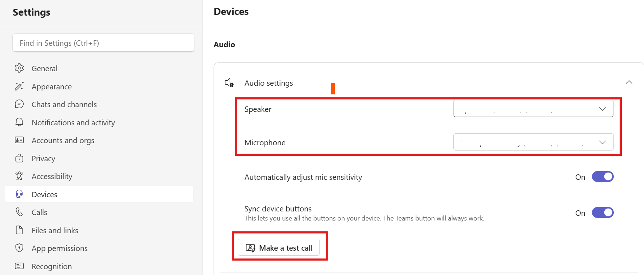
Task: Click the Notifications bell icon
Action: [19, 122]
